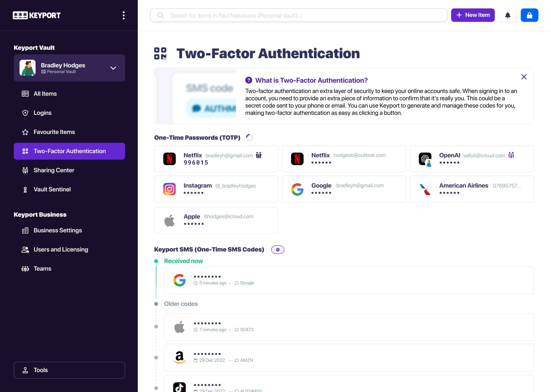Lock the vault with blue lock button

pyautogui.click(x=530, y=15)
